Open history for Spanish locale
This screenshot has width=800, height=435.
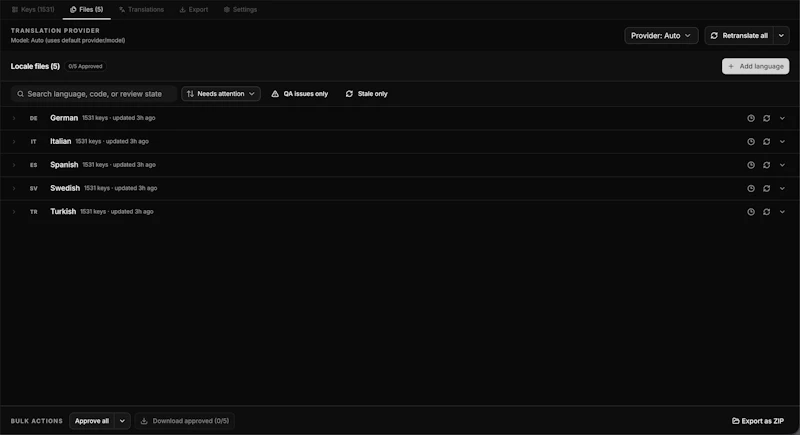coord(751,165)
